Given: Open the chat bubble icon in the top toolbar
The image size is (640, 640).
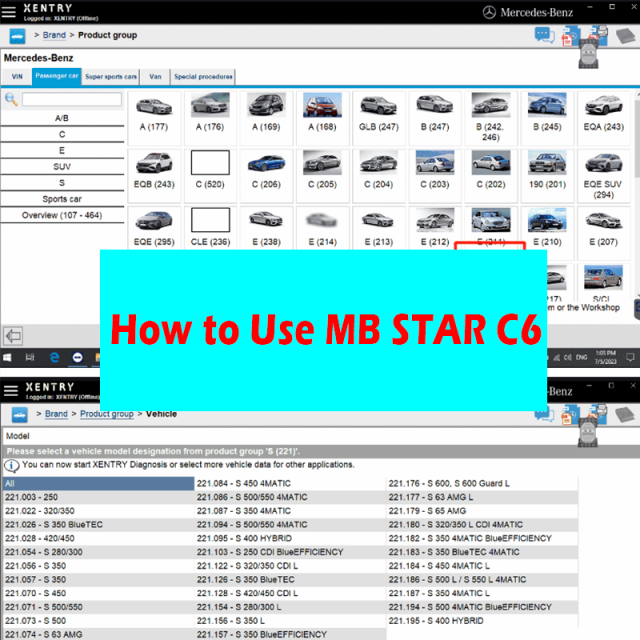Looking at the screenshot, I should pos(543,36).
